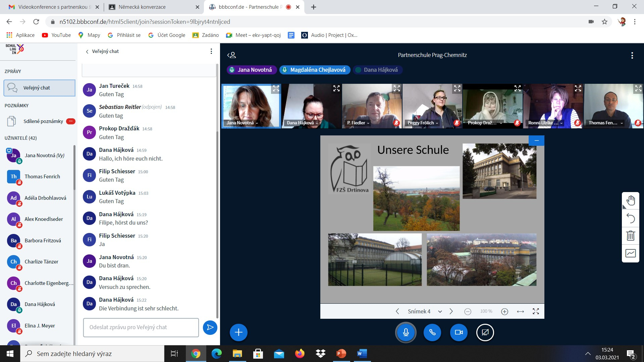Expand Jana Novotná webcam to fullscreen
This screenshot has width=644, height=362.
[276, 88]
